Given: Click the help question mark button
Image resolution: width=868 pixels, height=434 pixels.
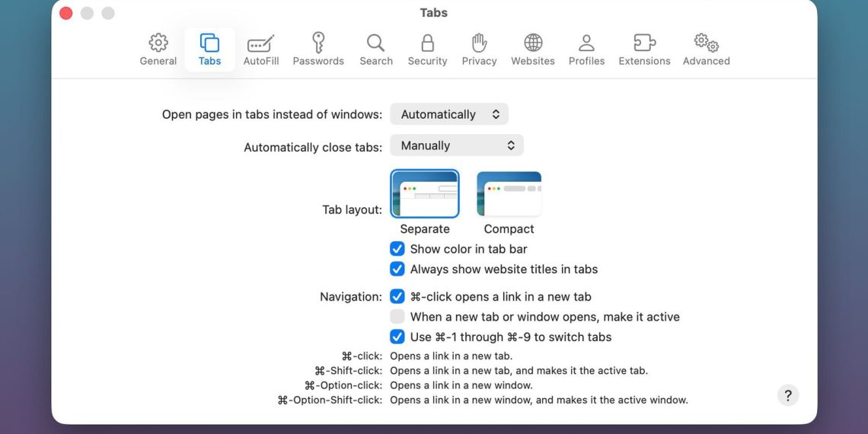Looking at the screenshot, I should pos(788,395).
